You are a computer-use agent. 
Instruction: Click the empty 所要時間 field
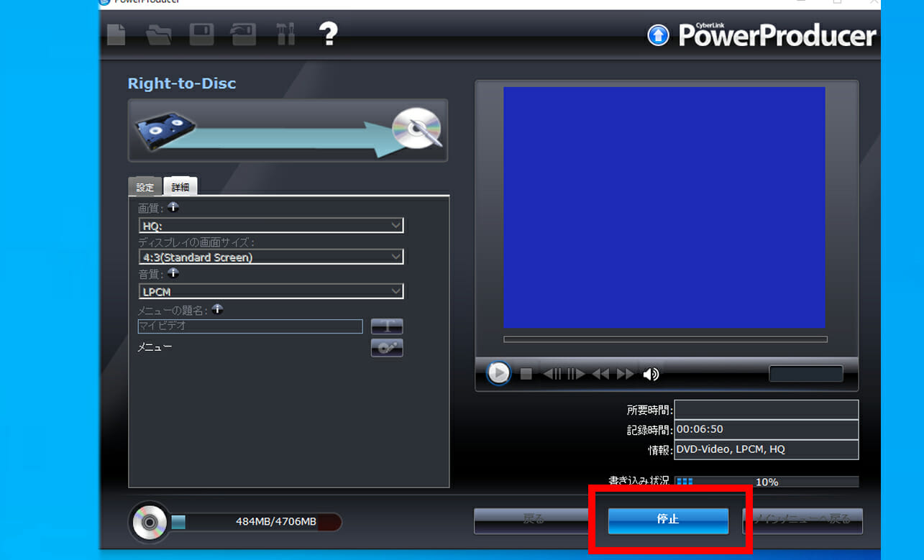(767, 410)
